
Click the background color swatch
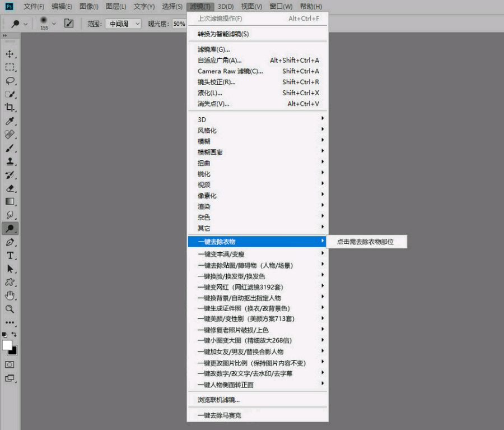(14, 352)
